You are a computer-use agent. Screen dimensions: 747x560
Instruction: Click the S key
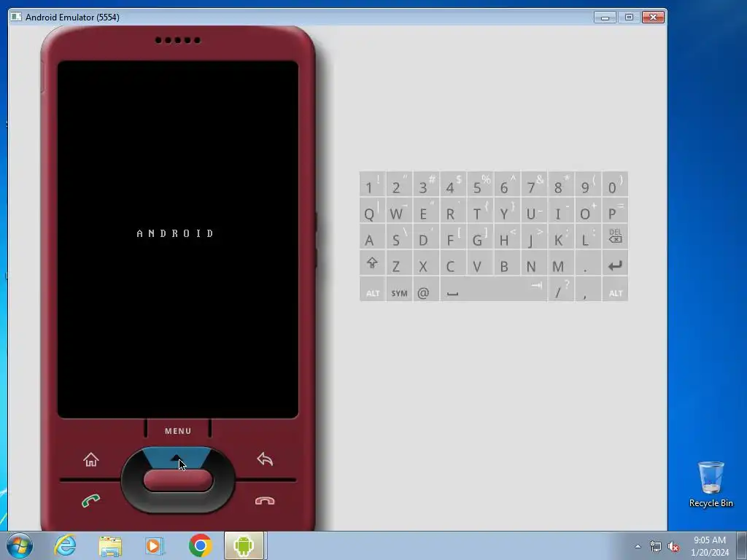point(399,237)
